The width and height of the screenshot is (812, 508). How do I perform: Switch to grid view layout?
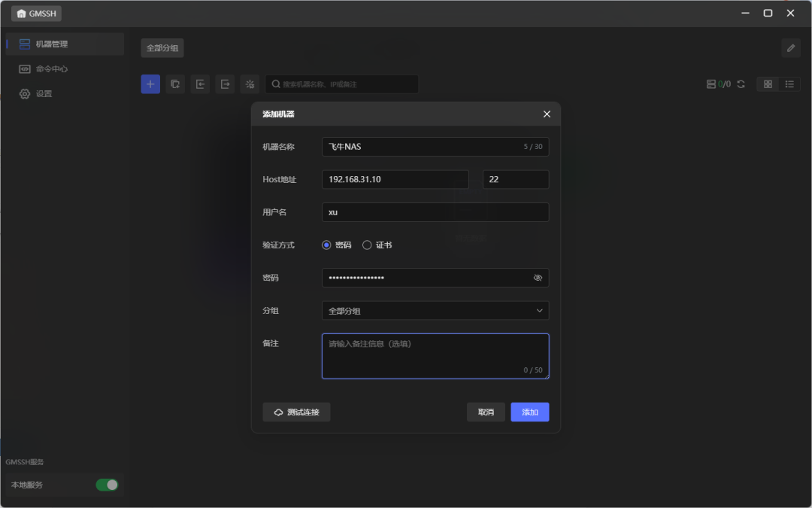click(768, 84)
